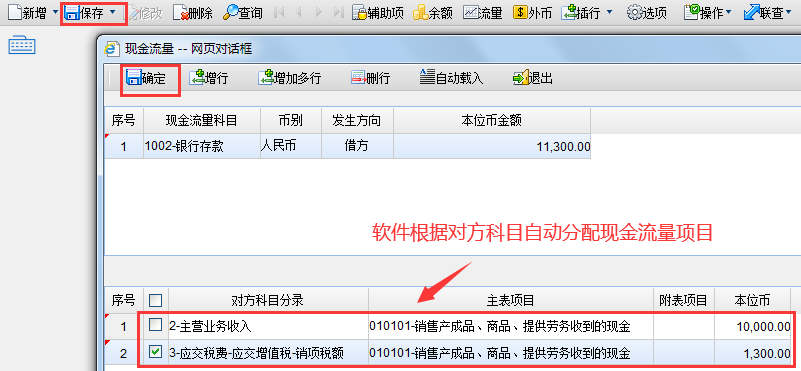
Task: Expand the 插行 dropdown arrow
Action: tap(609, 12)
